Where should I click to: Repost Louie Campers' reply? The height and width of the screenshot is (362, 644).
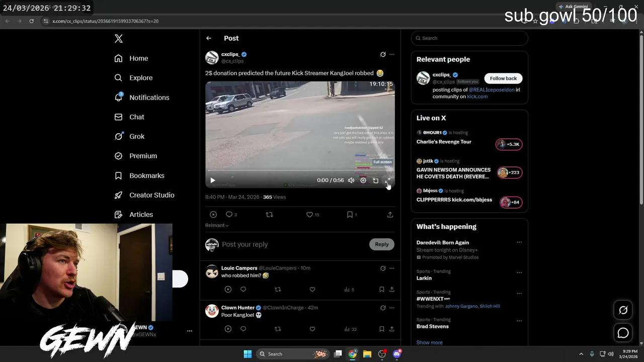(x=277, y=290)
